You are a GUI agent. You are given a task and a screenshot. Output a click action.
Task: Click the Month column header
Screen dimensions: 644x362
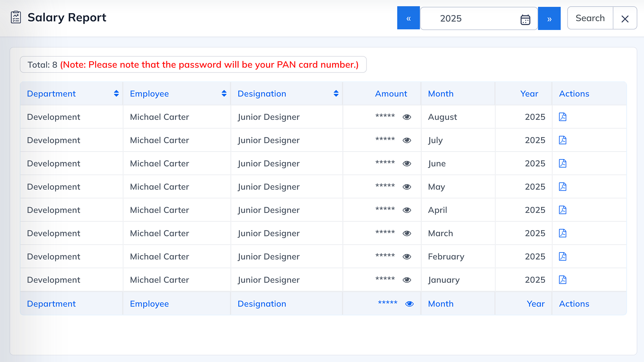(441, 94)
